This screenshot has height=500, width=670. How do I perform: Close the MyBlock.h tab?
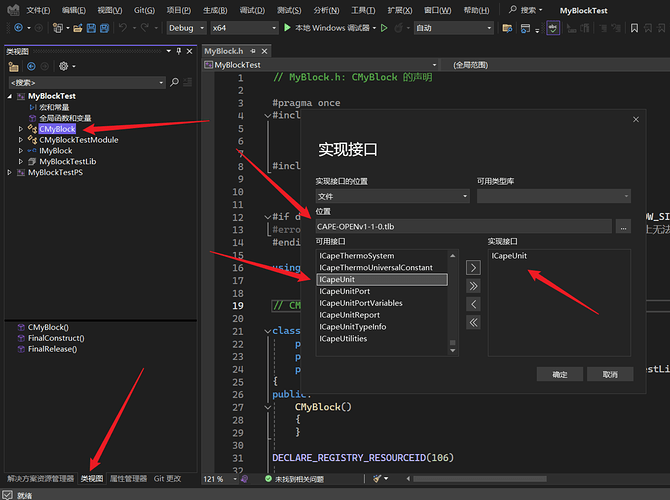click(264, 51)
